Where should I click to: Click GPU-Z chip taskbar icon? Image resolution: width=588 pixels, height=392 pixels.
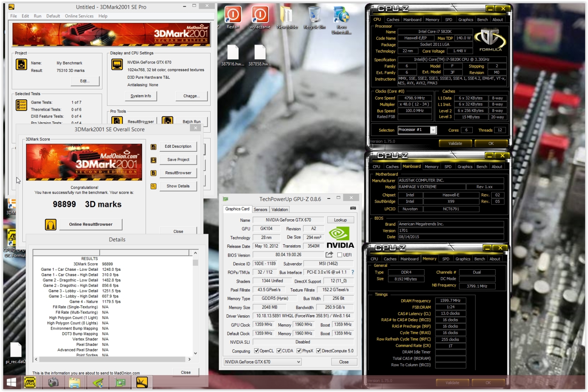(120, 382)
